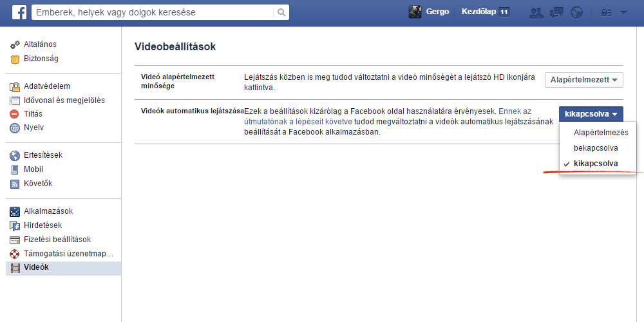Click the Facebook logo icon

pos(19,12)
